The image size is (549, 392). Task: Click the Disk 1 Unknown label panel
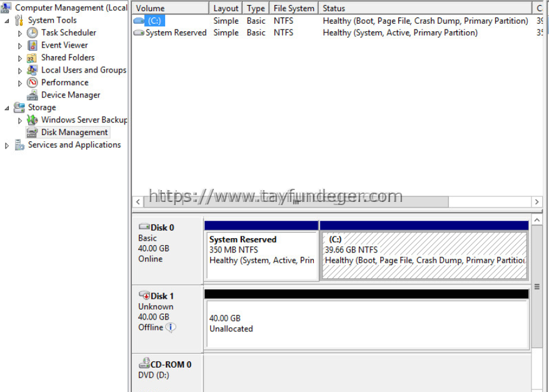point(168,319)
